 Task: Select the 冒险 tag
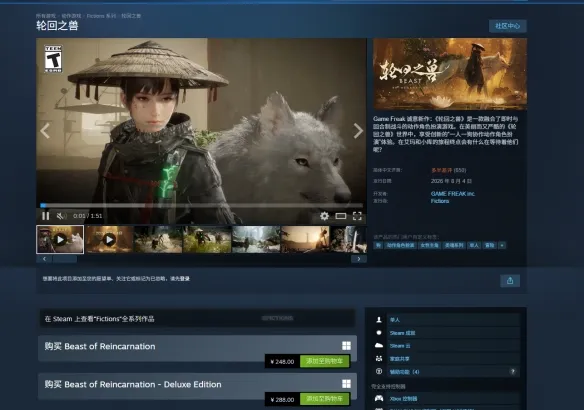pyautogui.click(x=489, y=245)
